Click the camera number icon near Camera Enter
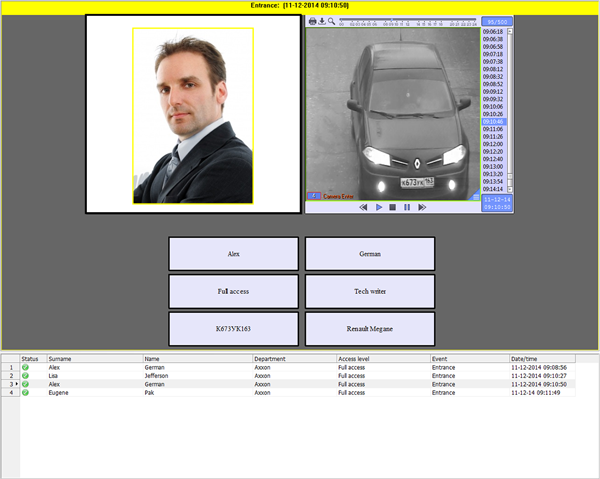This screenshot has height=479, width=600. (x=312, y=196)
